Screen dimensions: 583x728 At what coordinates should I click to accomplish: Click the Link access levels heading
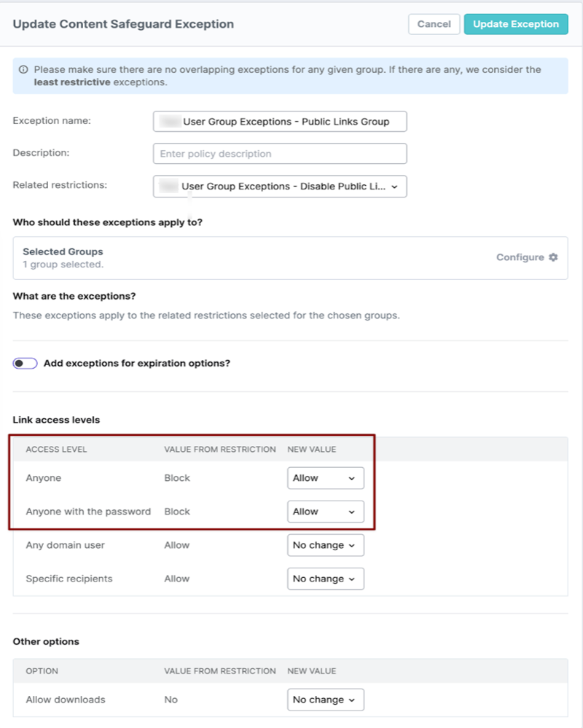(56, 420)
